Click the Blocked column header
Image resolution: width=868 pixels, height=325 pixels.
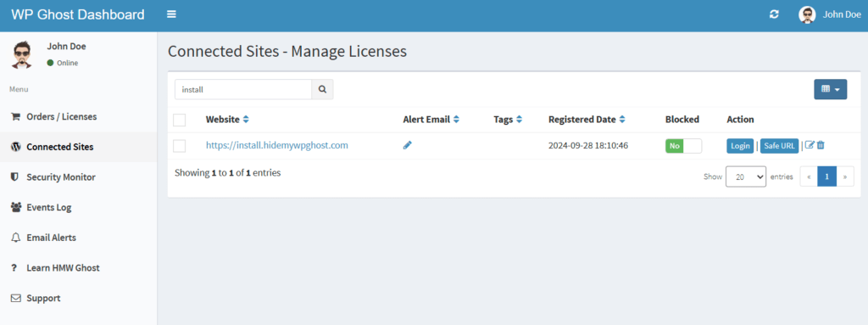click(x=682, y=120)
